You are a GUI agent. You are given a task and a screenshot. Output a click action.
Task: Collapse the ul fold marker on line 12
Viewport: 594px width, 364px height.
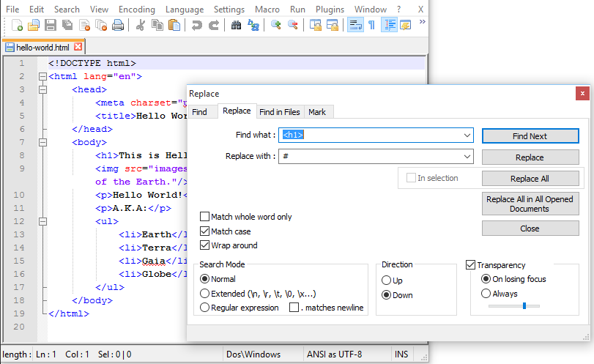click(42, 221)
